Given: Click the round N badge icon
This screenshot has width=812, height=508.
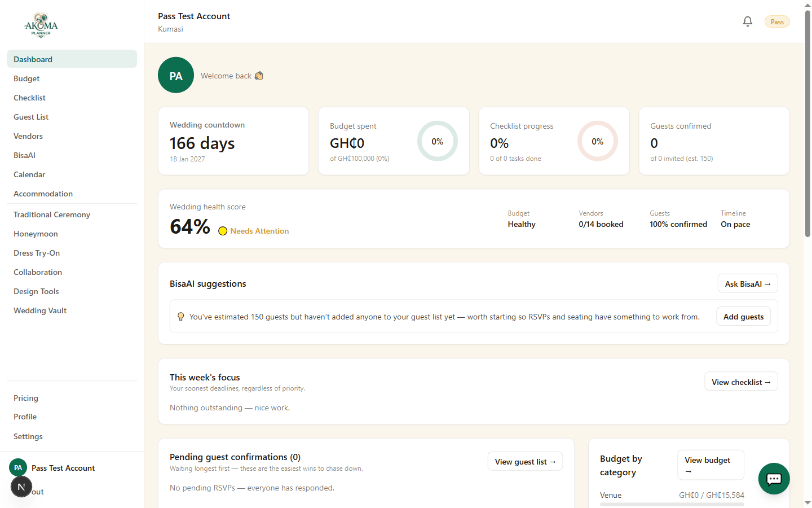Looking at the screenshot, I should 21,487.
